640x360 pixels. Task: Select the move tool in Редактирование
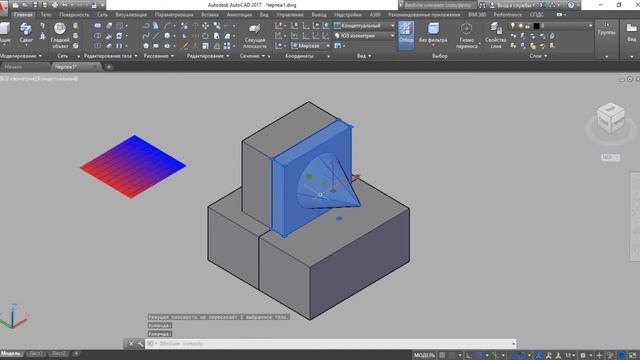(205, 26)
